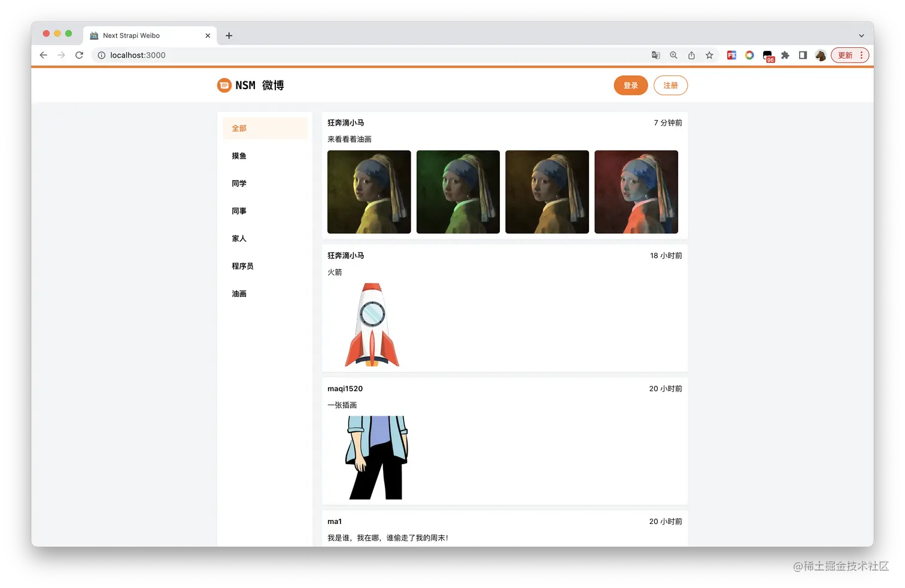Select the 同事 category
The height and width of the screenshot is (588, 905).
tap(265, 211)
